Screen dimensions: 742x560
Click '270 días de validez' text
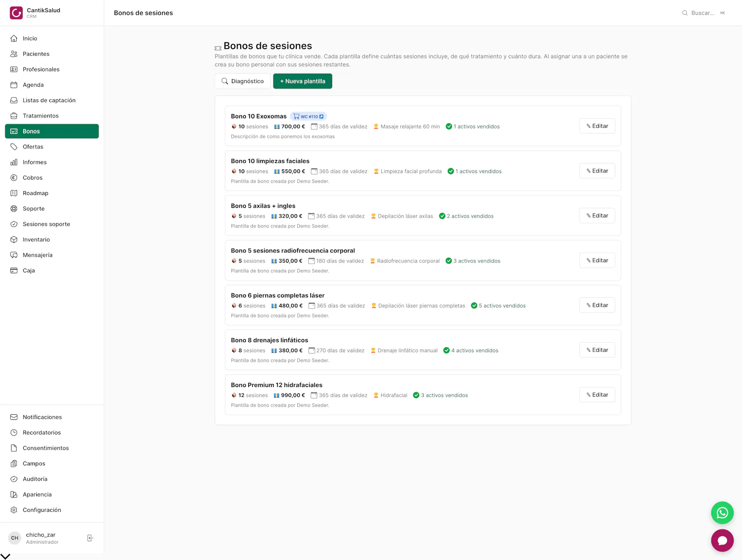click(x=340, y=351)
